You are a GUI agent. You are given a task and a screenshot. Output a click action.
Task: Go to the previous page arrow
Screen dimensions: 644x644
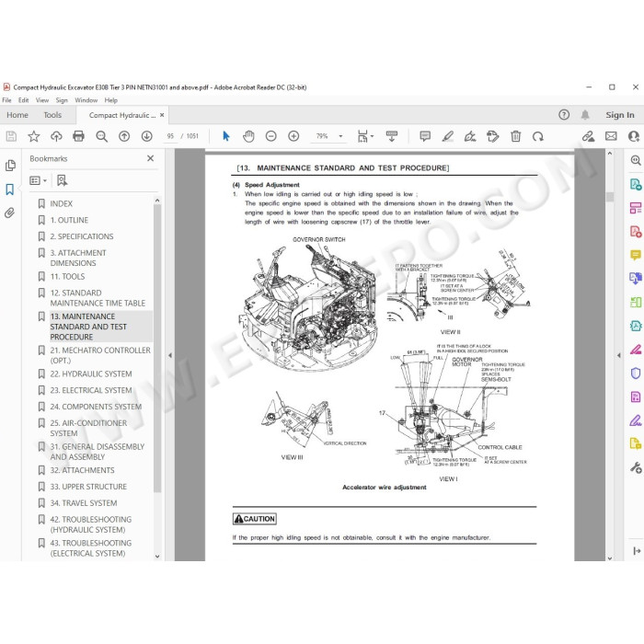point(124,136)
